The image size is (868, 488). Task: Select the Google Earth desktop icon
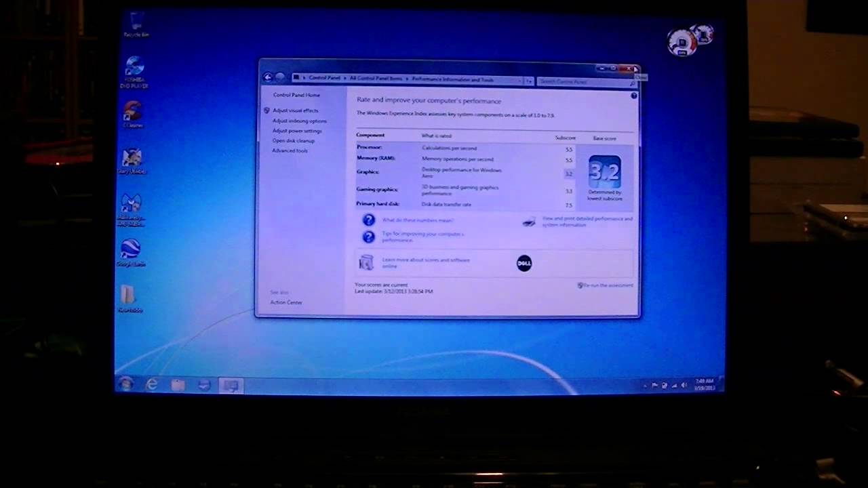click(x=130, y=253)
